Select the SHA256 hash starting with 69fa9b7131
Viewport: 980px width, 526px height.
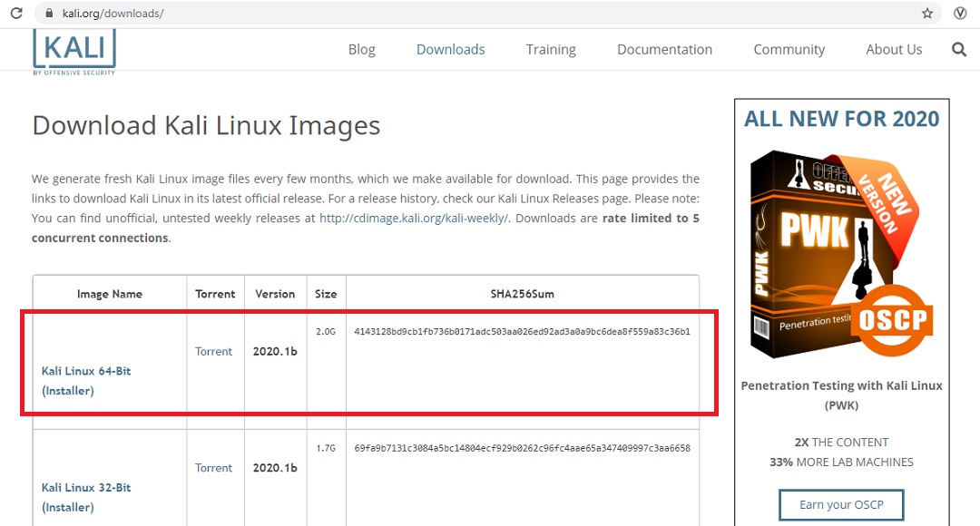tap(522, 448)
